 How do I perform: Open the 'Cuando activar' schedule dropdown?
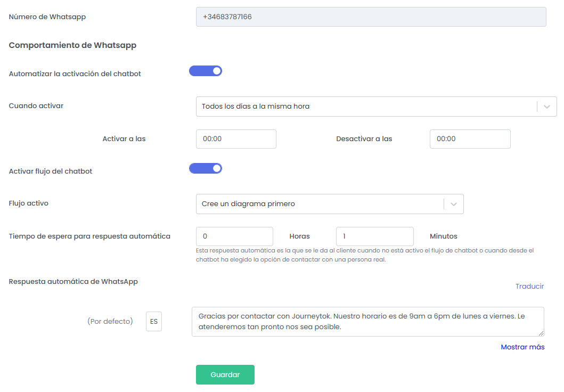click(x=366, y=107)
